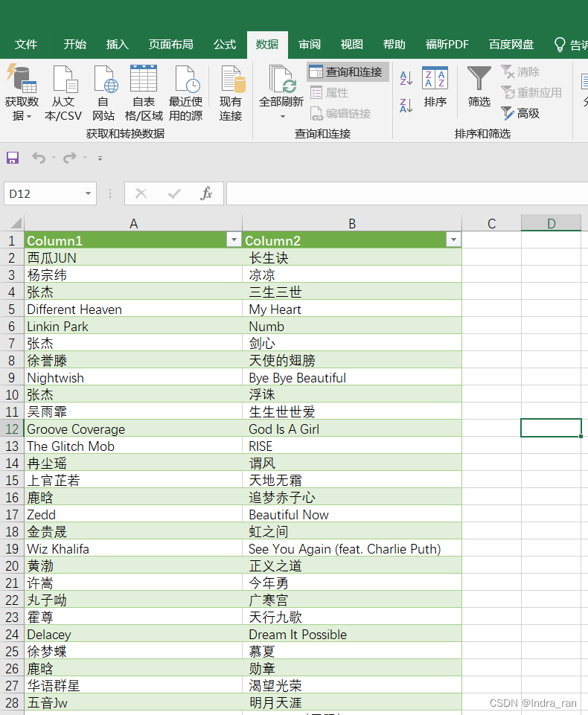Select column C header
Image resolution: width=588 pixels, height=715 pixels.
point(491,223)
